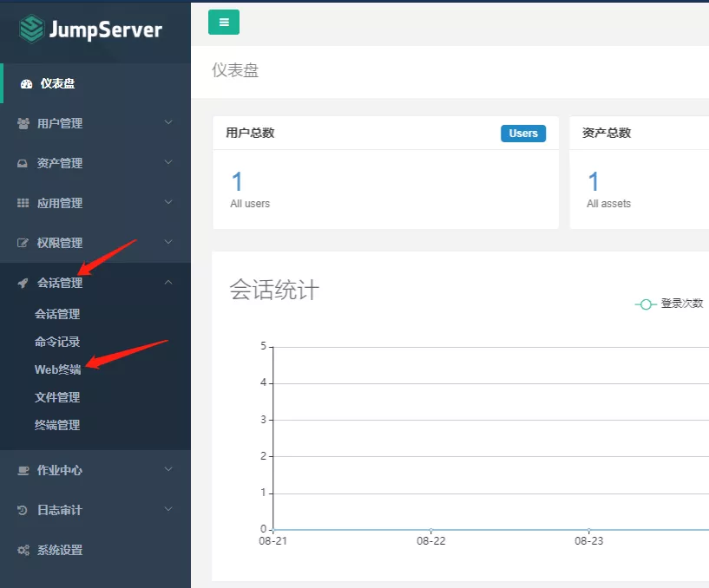The width and height of the screenshot is (709, 588).
Task: Click the system settings gears icon
Action: click(x=23, y=551)
